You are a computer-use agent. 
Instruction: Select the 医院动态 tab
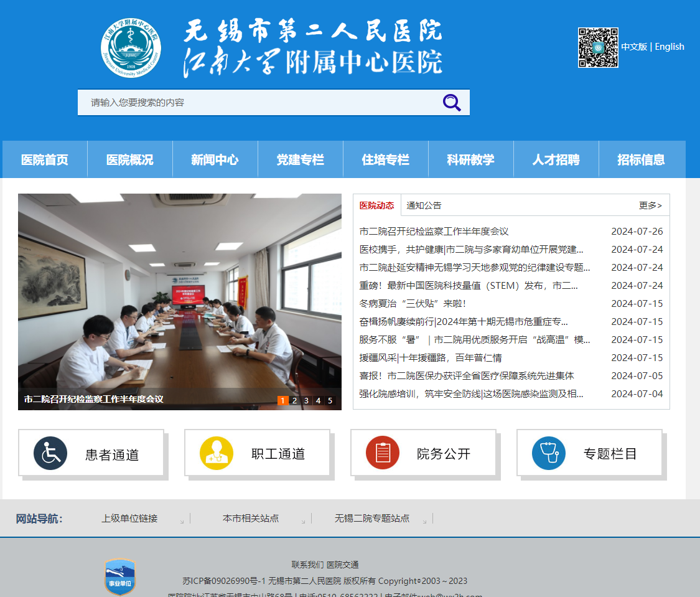coord(377,205)
